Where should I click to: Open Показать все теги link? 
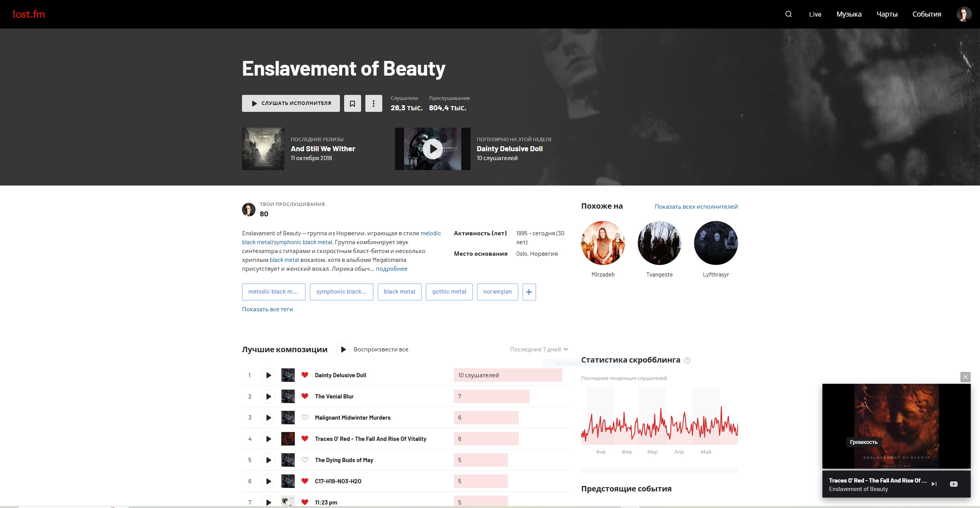pyautogui.click(x=267, y=309)
